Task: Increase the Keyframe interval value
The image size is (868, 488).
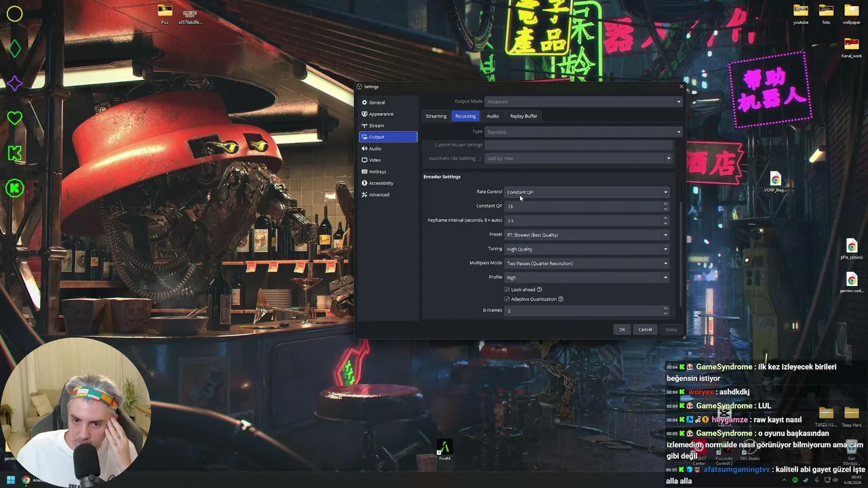Action: pyautogui.click(x=665, y=218)
